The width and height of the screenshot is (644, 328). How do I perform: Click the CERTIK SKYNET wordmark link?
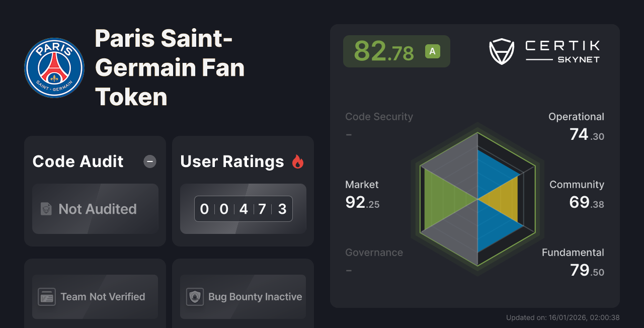[x=562, y=49]
